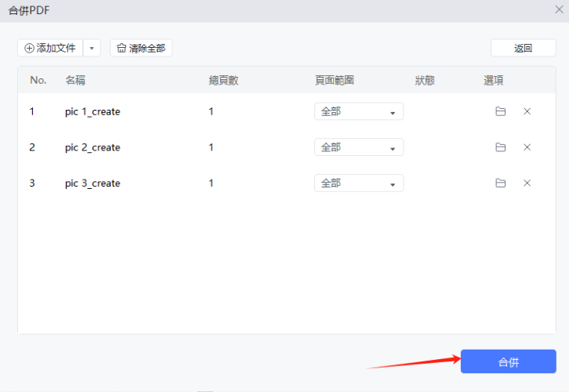Remove pic 1_create from the list
This screenshot has height=392, width=569.
pyautogui.click(x=527, y=111)
